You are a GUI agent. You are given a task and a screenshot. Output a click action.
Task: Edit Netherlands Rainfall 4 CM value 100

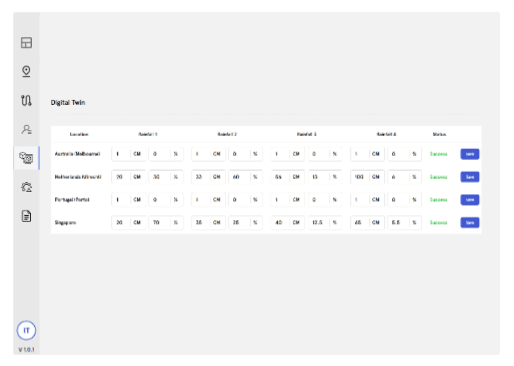coord(360,177)
